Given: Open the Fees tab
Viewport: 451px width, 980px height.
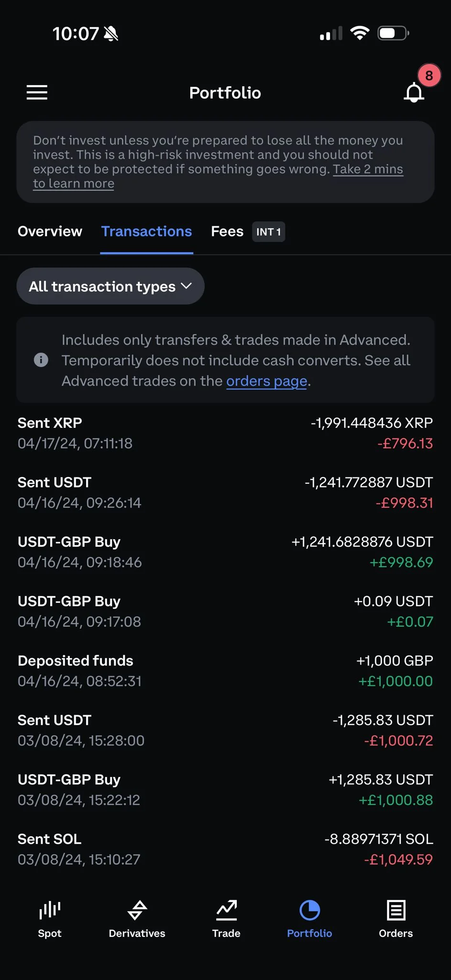Looking at the screenshot, I should click(227, 232).
